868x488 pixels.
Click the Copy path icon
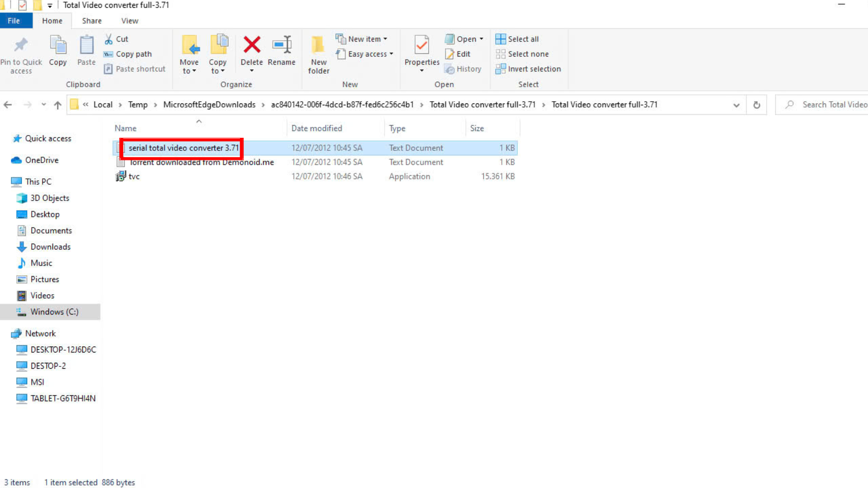pyautogui.click(x=108, y=54)
